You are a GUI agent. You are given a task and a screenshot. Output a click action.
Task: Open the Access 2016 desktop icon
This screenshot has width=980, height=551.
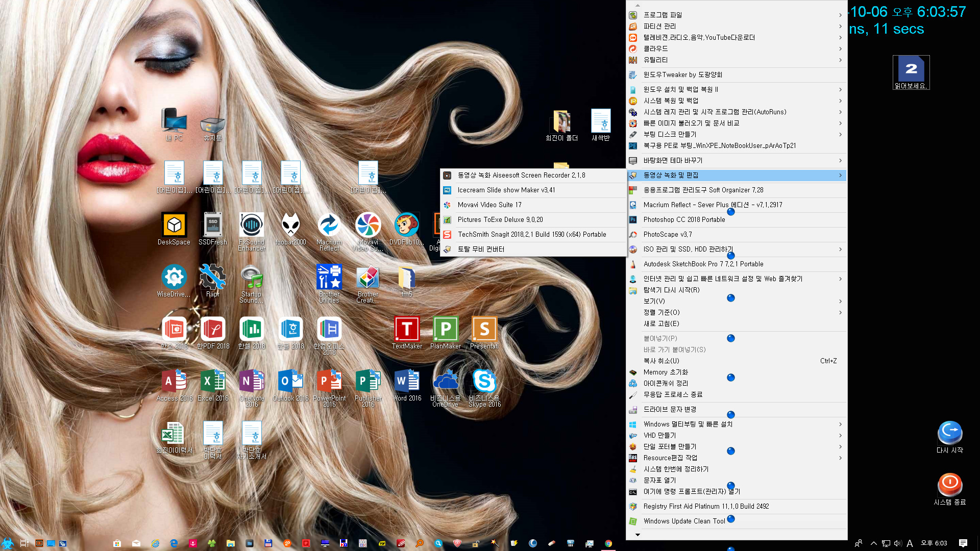click(174, 385)
